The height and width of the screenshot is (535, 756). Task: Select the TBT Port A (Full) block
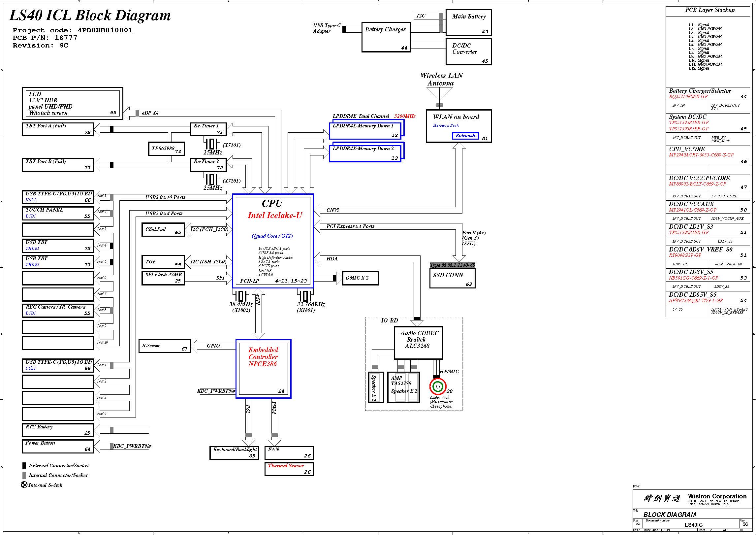pos(58,129)
